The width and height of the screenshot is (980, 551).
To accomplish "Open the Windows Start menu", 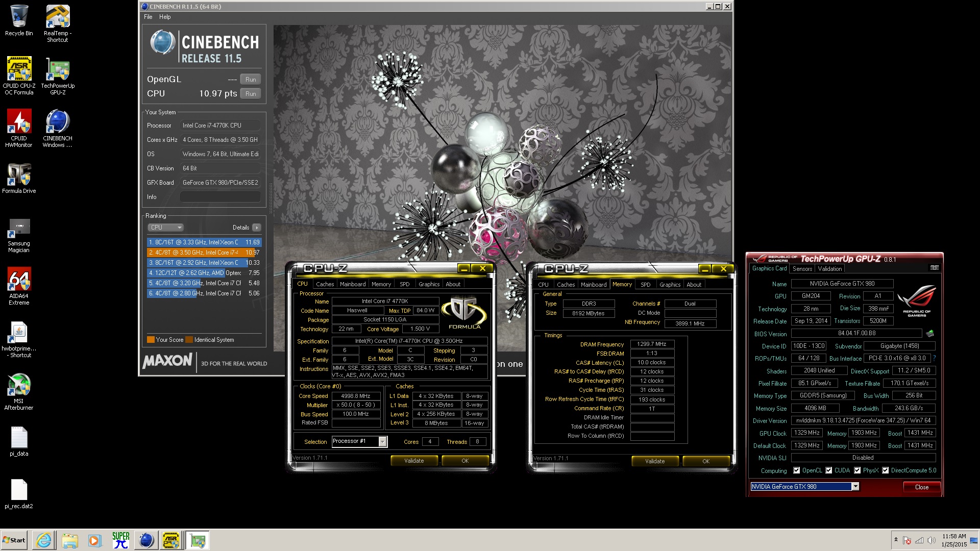I will (x=15, y=540).
